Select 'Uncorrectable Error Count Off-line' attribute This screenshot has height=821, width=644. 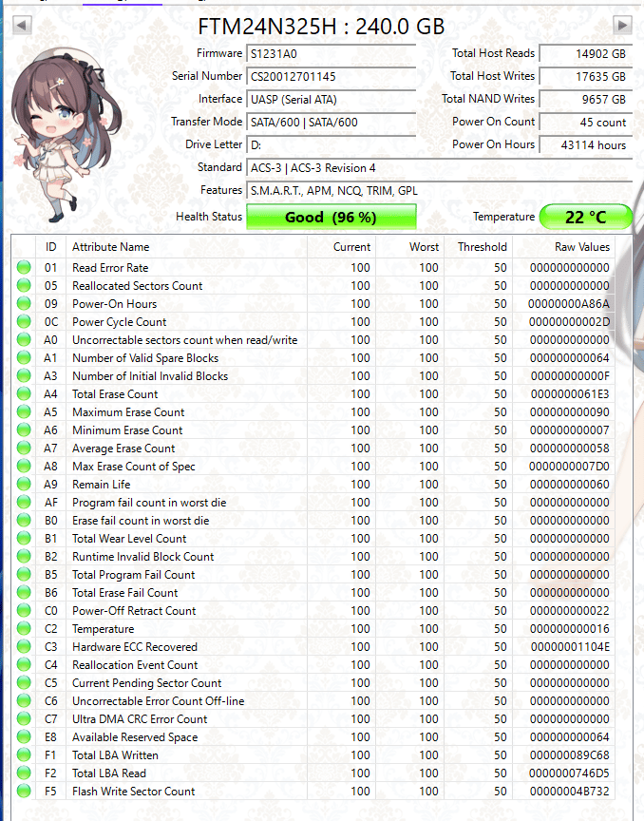click(x=158, y=701)
